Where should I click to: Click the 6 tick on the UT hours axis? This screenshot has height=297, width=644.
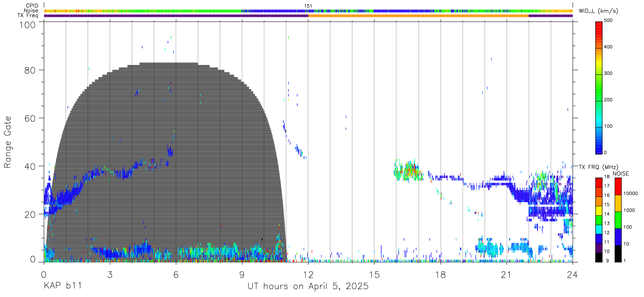click(176, 274)
